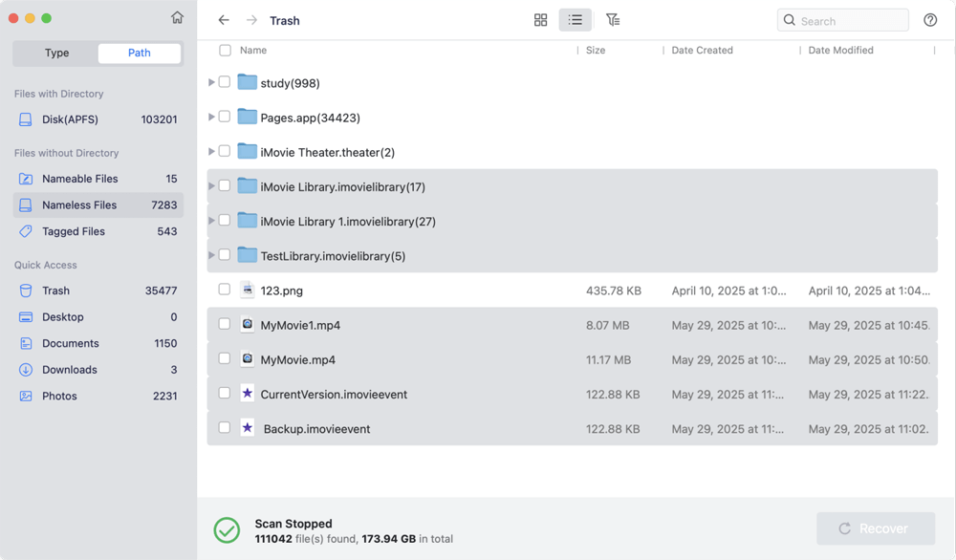Select the Path tab

139,53
